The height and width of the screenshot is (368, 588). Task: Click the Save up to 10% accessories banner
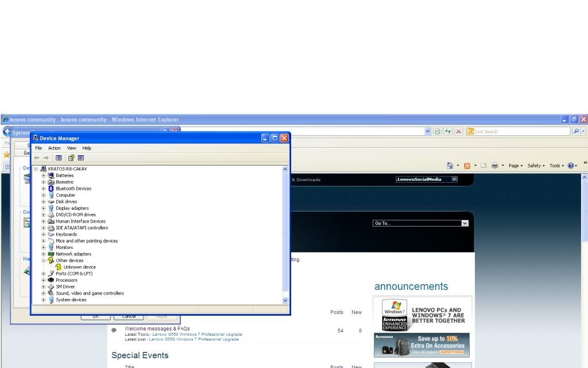pos(422,345)
